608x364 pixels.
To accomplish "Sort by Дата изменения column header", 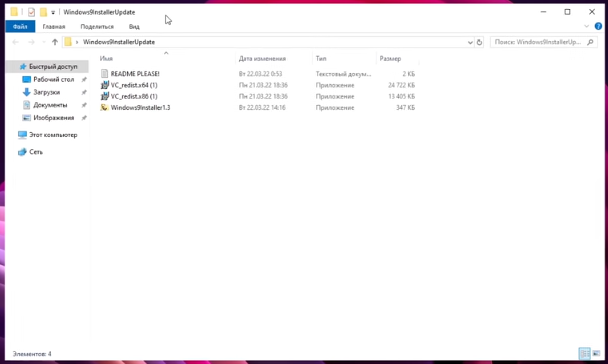I will (262, 59).
